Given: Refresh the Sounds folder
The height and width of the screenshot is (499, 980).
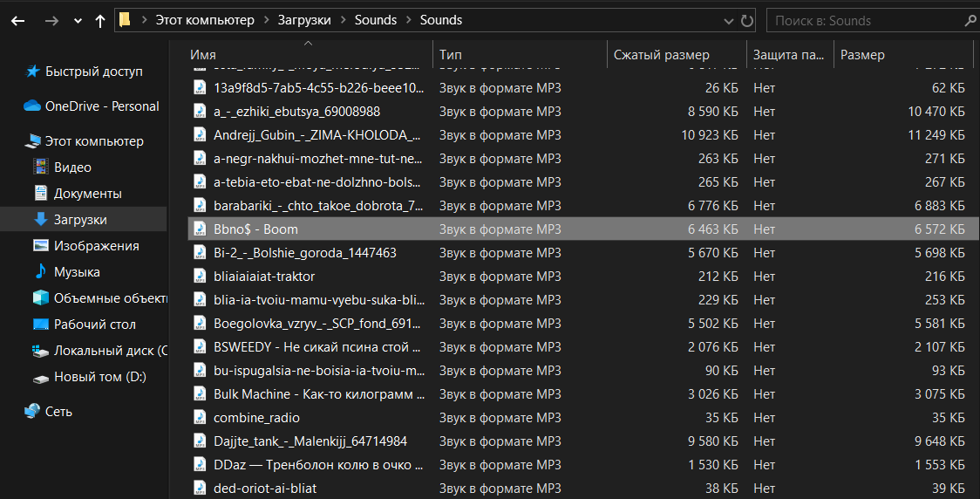Looking at the screenshot, I should point(747,21).
